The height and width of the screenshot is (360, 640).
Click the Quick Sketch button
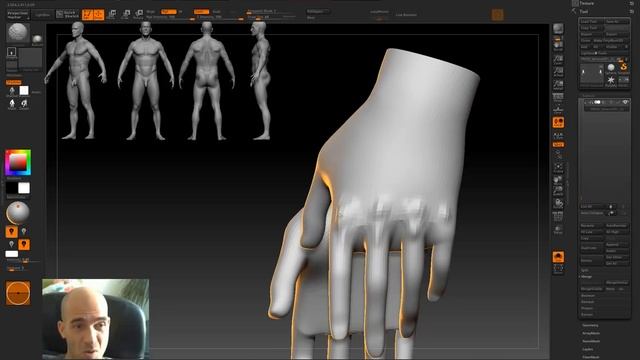point(67,15)
